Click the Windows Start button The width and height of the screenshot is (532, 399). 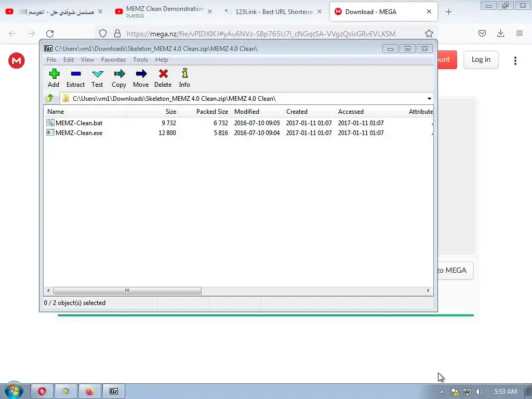tap(14, 391)
